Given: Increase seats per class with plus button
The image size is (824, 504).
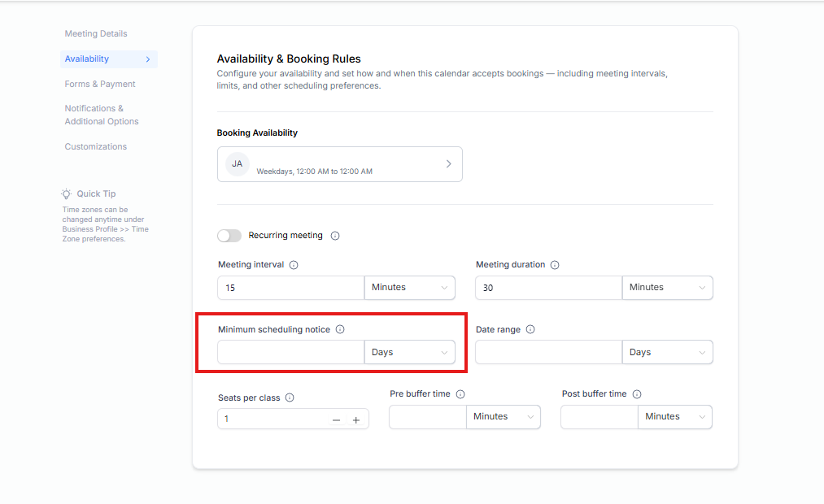Looking at the screenshot, I should pos(356,420).
